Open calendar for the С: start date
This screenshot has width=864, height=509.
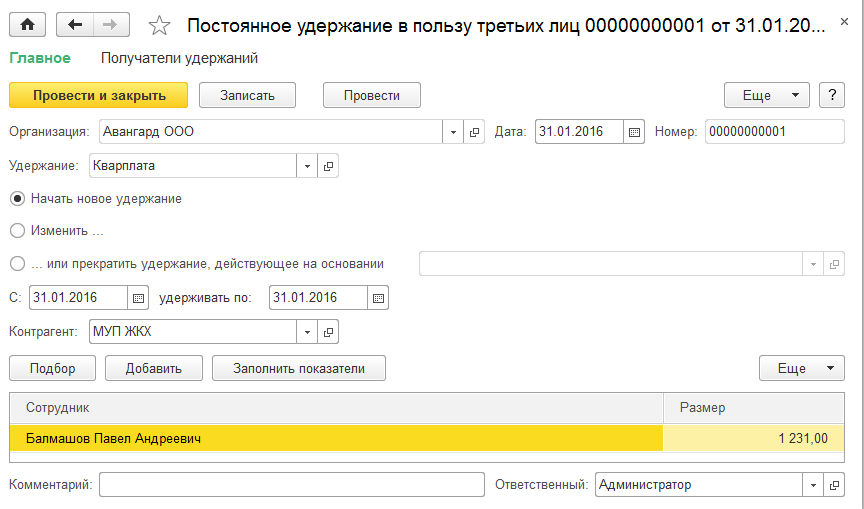coord(138,298)
